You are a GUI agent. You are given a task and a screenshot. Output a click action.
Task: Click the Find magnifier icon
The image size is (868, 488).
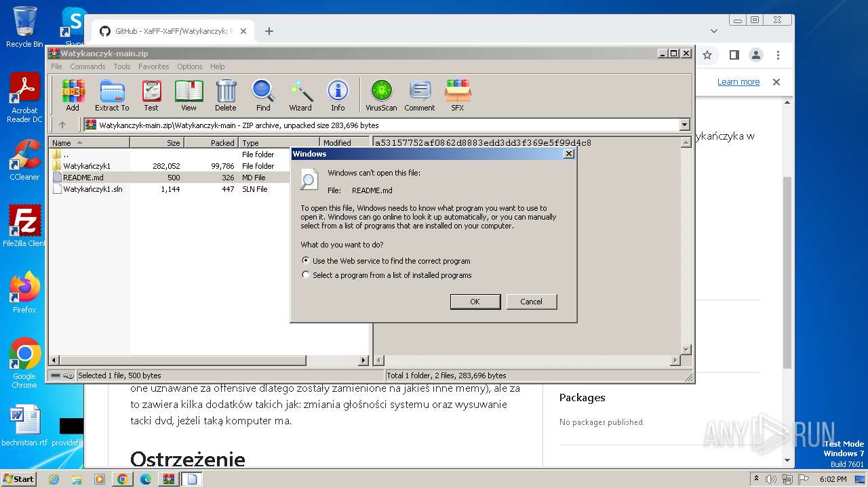click(x=263, y=95)
